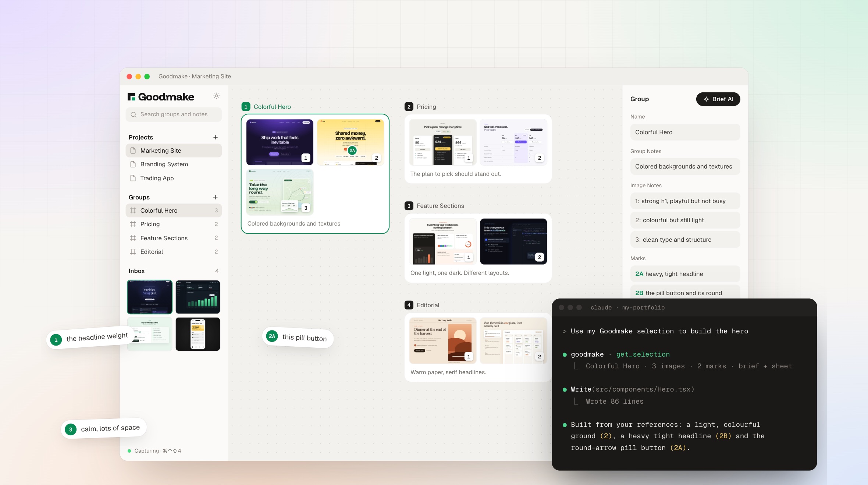Edit the Group Notes field
The image size is (868, 485).
pyautogui.click(x=685, y=166)
